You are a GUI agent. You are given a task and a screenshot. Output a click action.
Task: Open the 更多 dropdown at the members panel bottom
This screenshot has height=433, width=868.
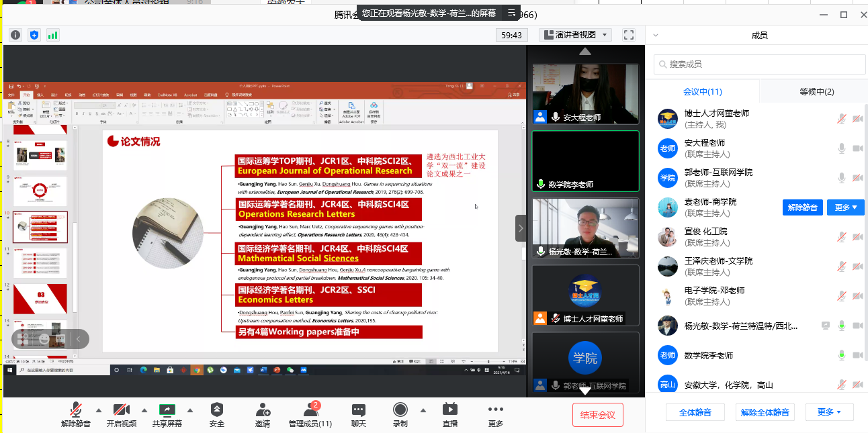830,412
